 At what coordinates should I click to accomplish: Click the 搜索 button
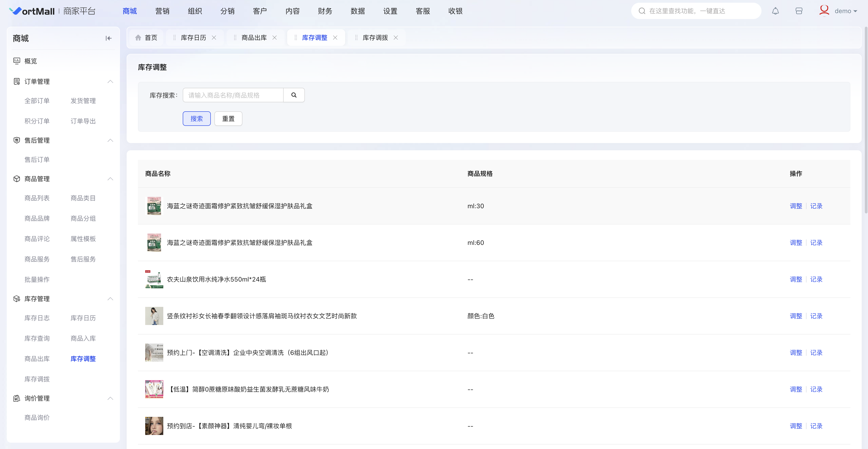tap(197, 119)
